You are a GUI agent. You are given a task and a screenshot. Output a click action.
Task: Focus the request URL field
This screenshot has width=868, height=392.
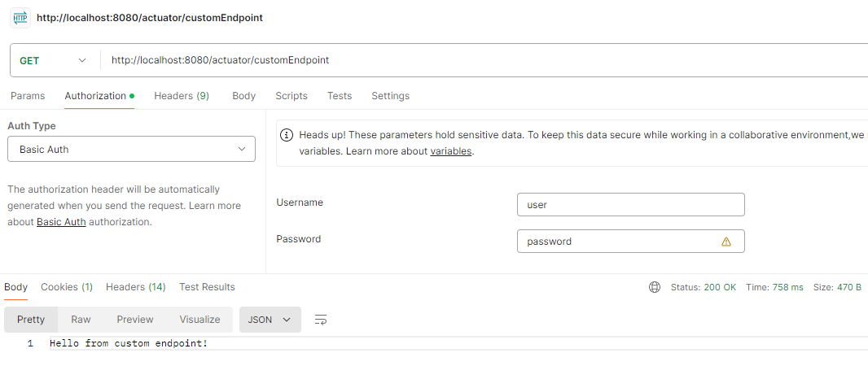(480, 60)
